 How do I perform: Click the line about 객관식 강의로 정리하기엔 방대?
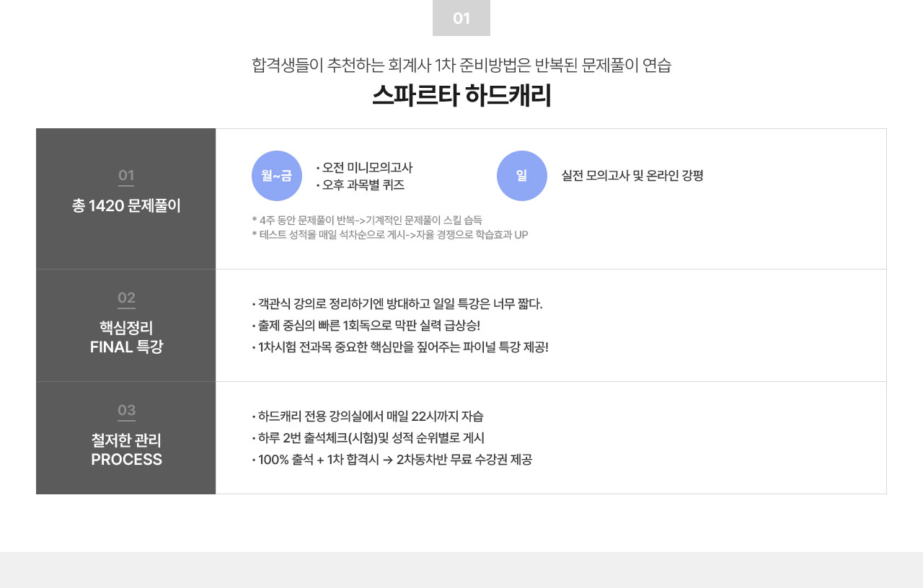point(397,304)
